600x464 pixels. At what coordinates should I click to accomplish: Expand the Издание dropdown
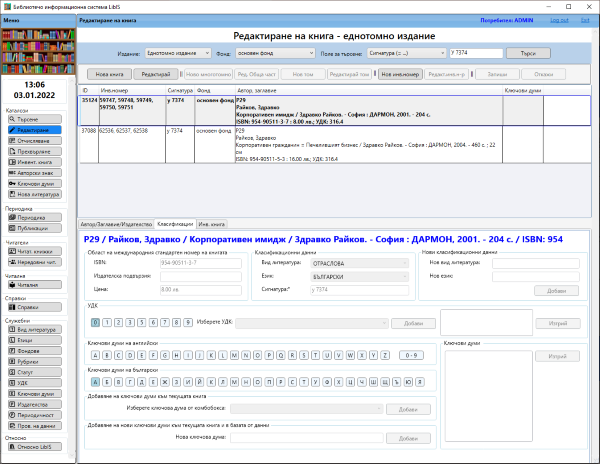click(x=178, y=53)
